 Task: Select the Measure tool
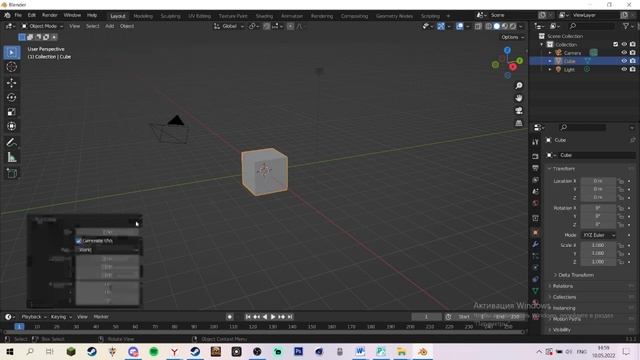click(x=11, y=157)
